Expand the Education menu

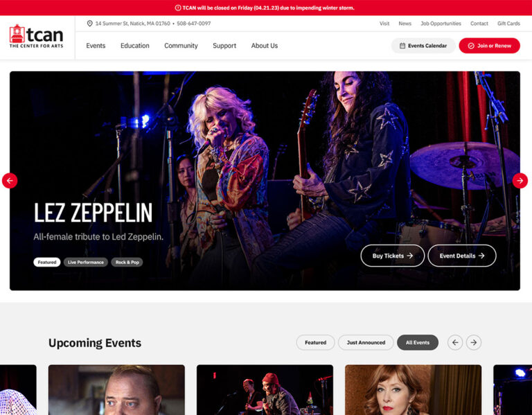click(x=134, y=46)
